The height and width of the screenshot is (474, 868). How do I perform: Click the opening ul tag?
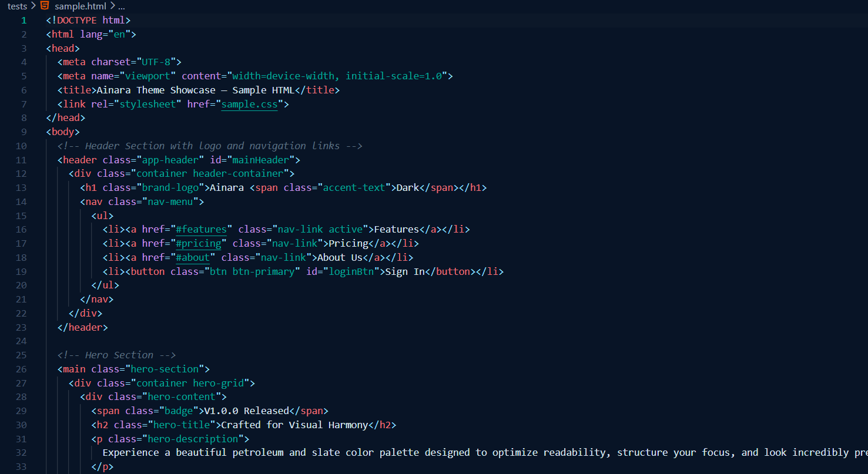tap(102, 216)
